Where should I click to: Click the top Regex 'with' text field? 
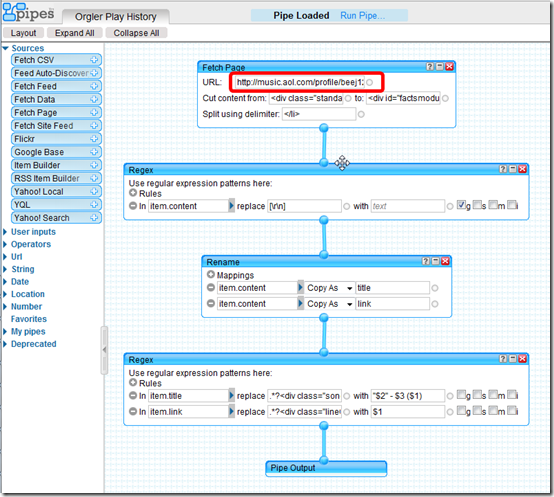pyautogui.click(x=407, y=206)
